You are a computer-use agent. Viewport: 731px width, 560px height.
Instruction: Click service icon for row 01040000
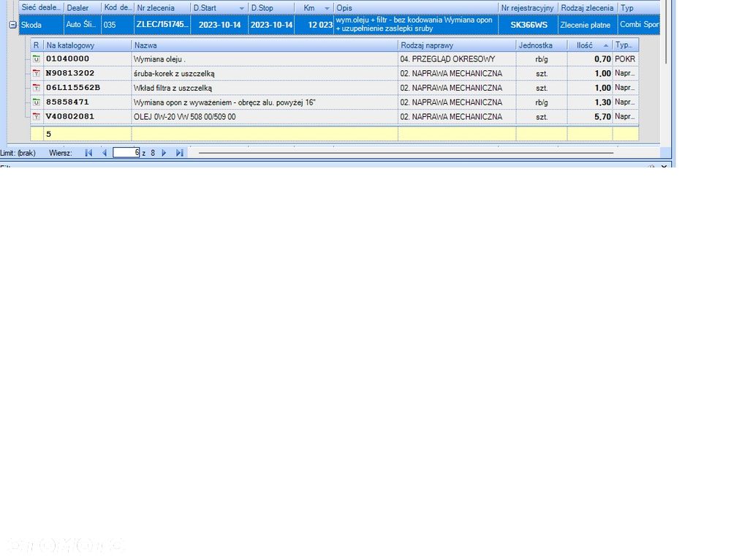pyautogui.click(x=37, y=58)
